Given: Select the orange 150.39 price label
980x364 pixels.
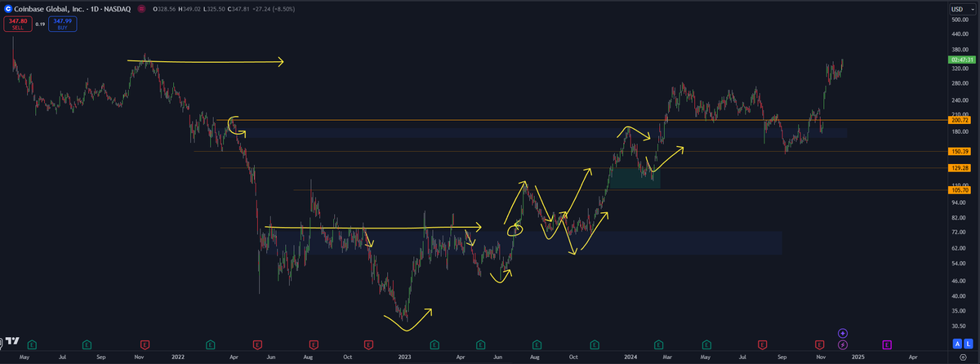Looking at the screenshot, I should [960, 151].
